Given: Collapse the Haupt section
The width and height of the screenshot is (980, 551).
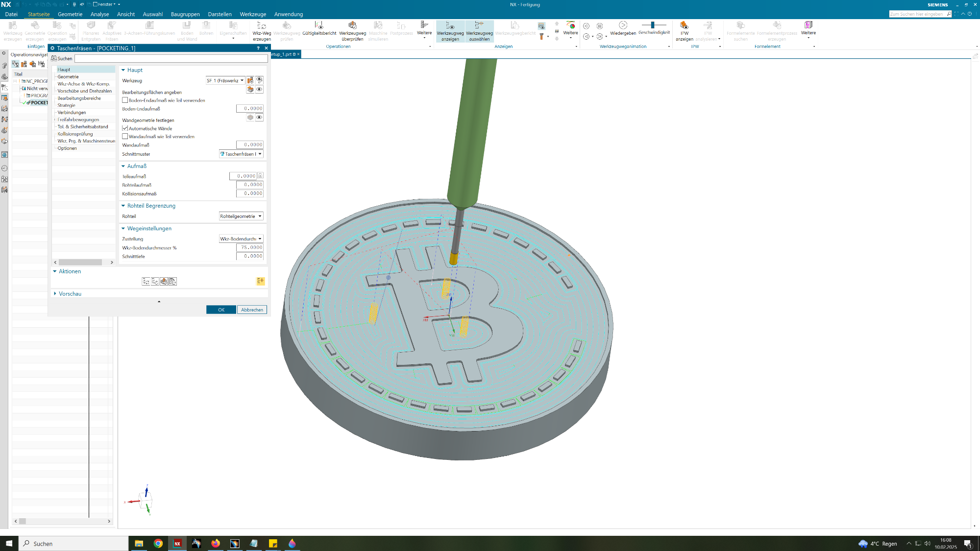Looking at the screenshot, I should (x=123, y=70).
